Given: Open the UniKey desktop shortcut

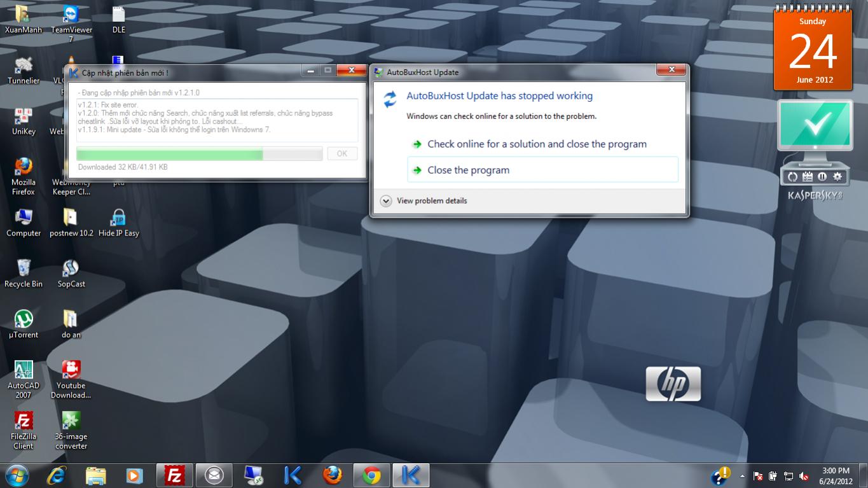Looking at the screenshot, I should pos(24,118).
